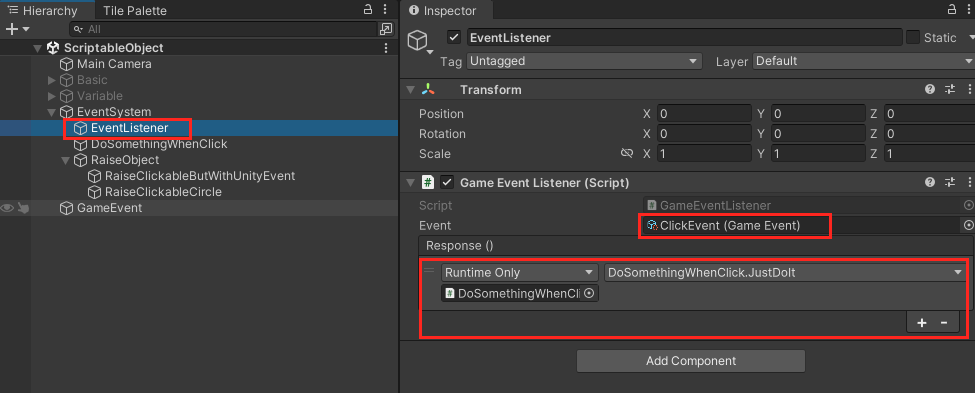Collapse the Transform component foldout
This screenshot has width=975, height=393.
click(x=410, y=90)
